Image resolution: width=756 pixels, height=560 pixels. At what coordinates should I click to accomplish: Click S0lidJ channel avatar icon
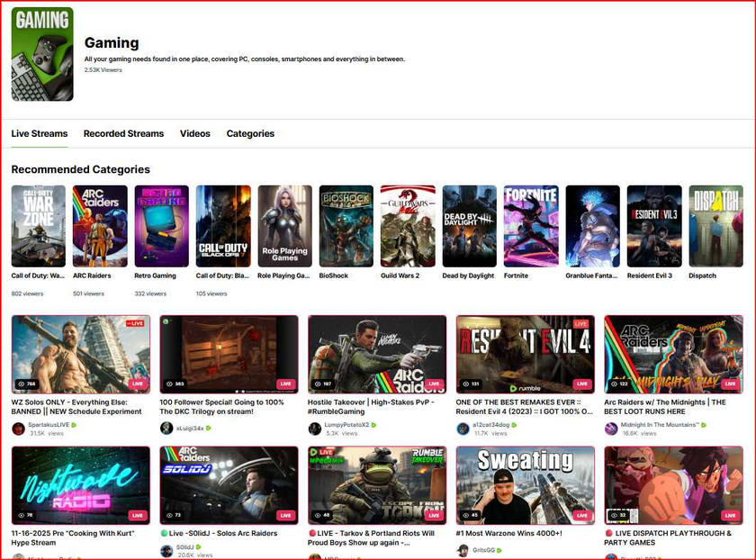pyautogui.click(x=166, y=550)
